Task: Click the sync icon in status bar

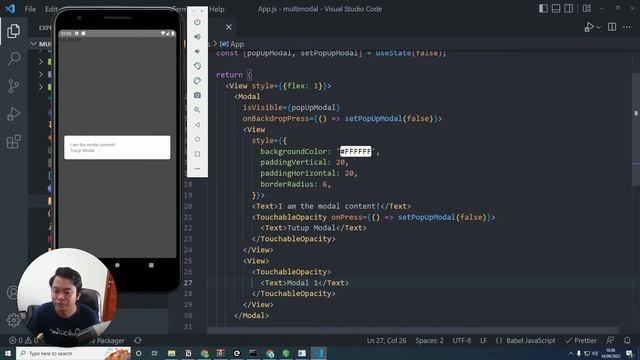Action: (x=138, y=340)
